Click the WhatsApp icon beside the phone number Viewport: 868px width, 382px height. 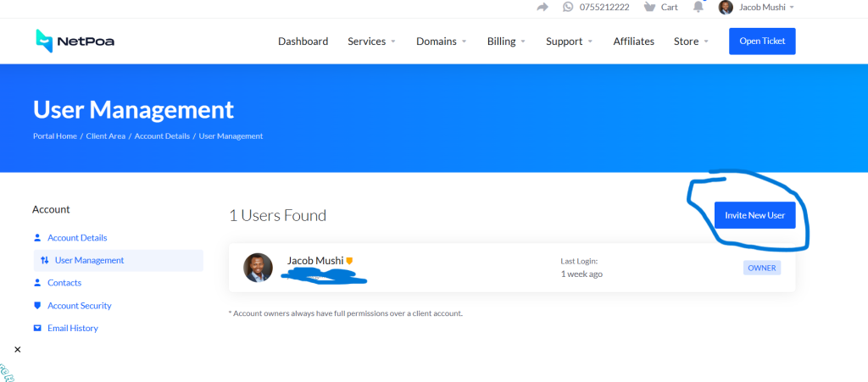(x=568, y=7)
